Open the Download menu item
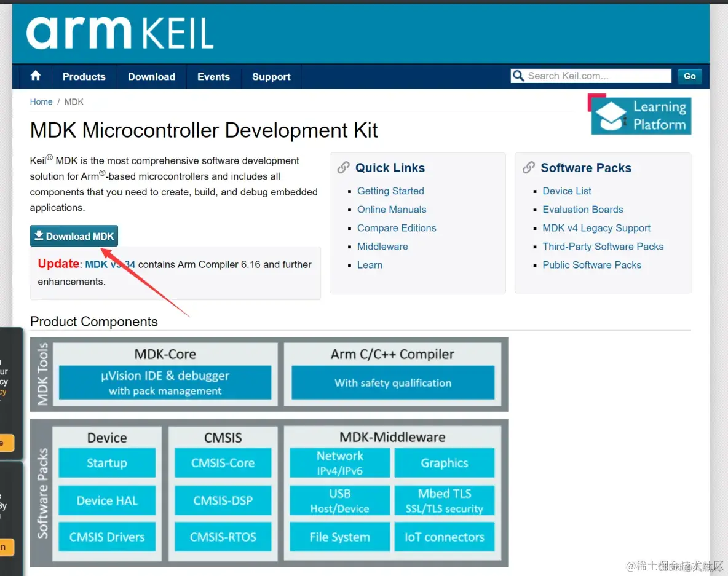The height and width of the screenshot is (576, 728). point(151,76)
